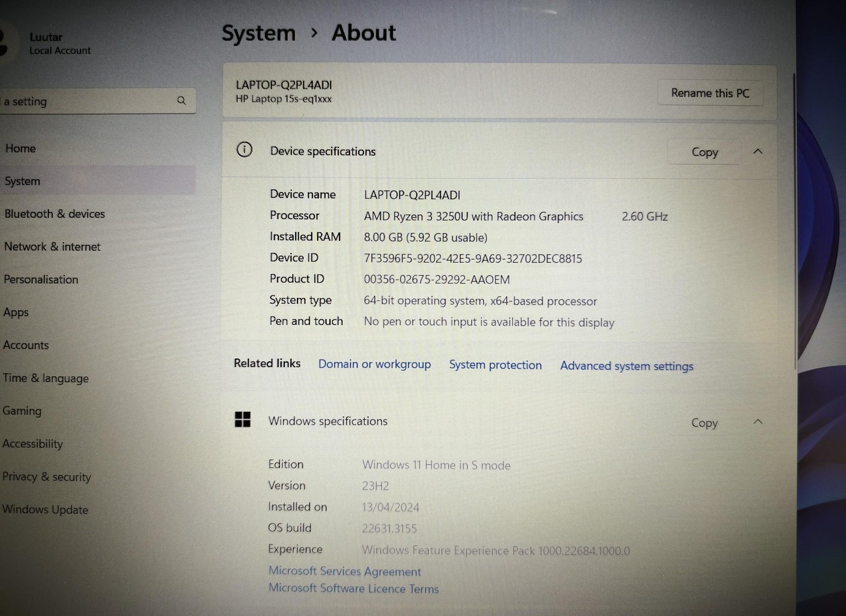Open Home in settings sidebar

point(20,148)
